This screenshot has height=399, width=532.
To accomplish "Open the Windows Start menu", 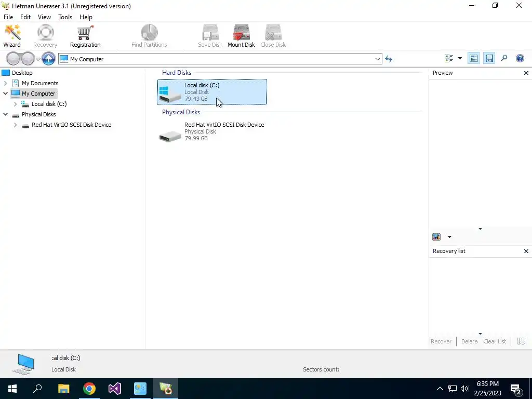I will (12, 389).
